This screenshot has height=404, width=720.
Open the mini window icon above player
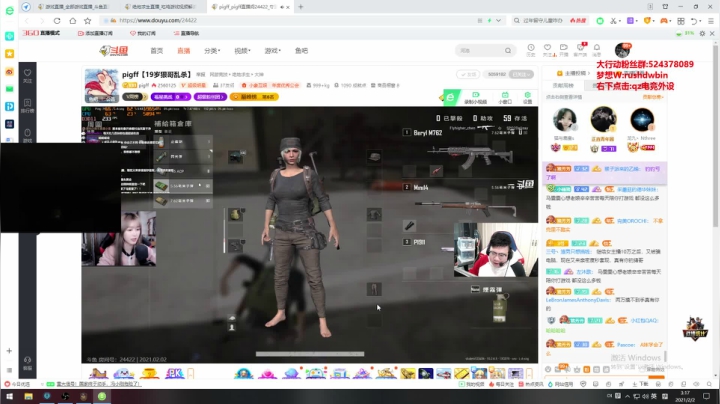click(x=505, y=97)
